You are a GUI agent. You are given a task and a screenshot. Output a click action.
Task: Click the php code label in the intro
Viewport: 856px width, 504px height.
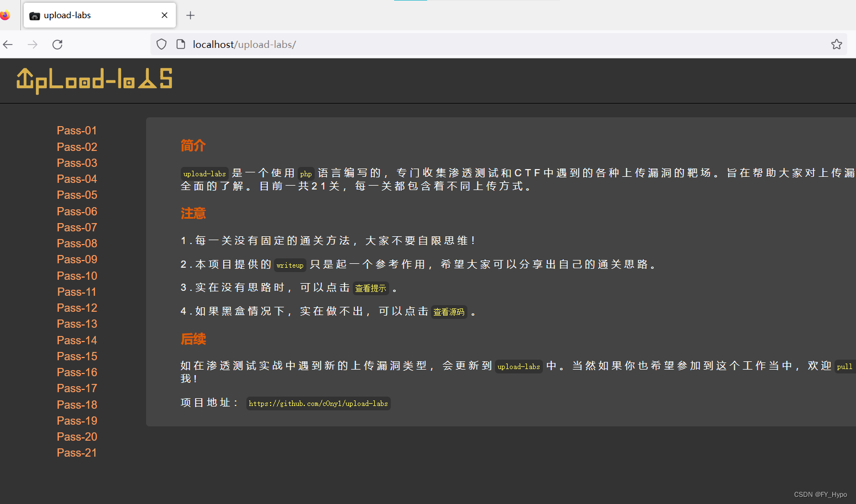point(306,174)
